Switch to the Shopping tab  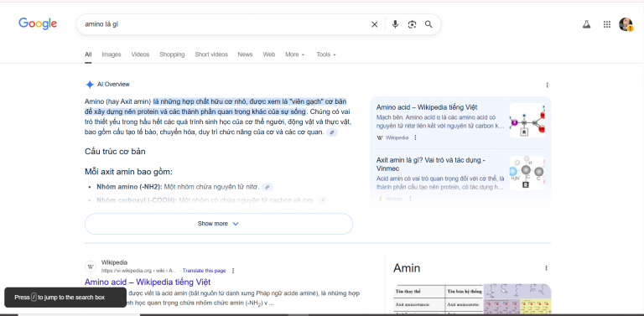172,54
